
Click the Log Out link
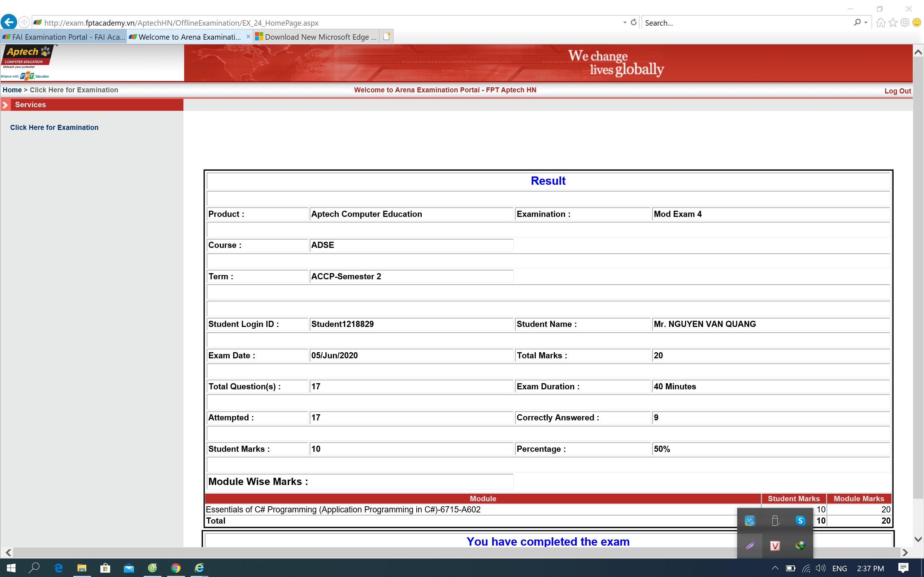pos(897,91)
